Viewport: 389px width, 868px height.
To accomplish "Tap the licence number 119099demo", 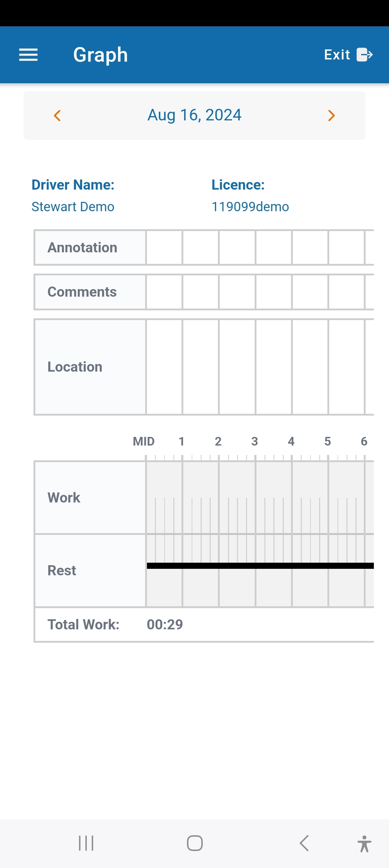I will click(250, 207).
